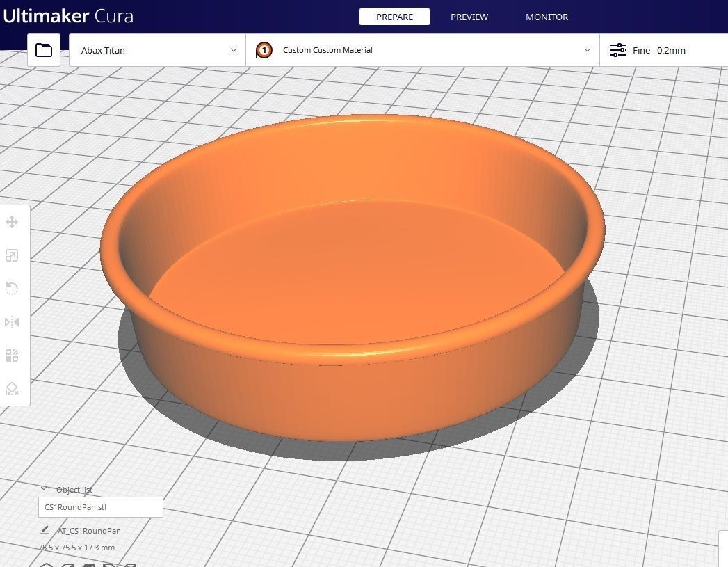728x567 pixels.
Task: Select the orange round pan model
Action: (x=353, y=278)
